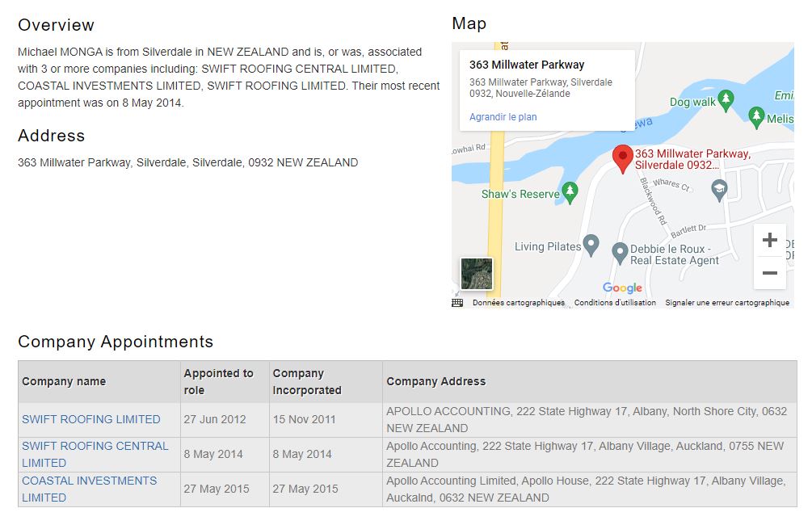Click the red pin at 363 Millwater Parkway
The width and height of the screenshot is (812, 525).
pos(622,159)
